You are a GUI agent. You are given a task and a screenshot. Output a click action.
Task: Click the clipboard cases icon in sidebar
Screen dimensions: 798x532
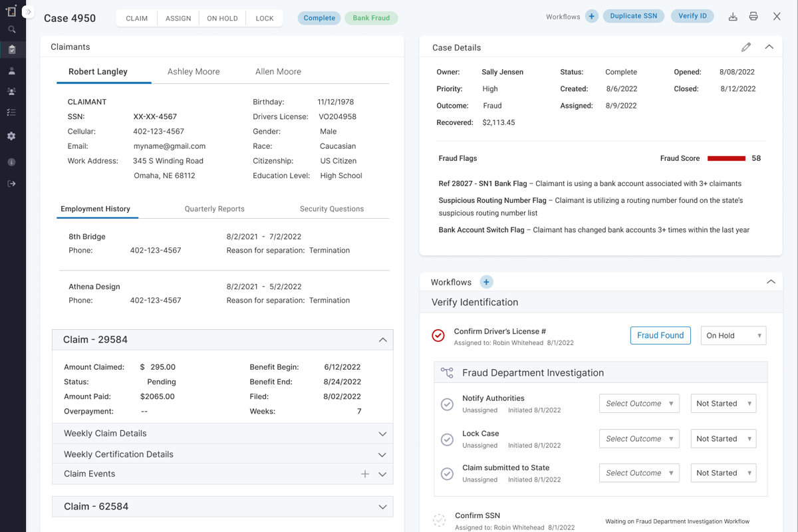12,50
